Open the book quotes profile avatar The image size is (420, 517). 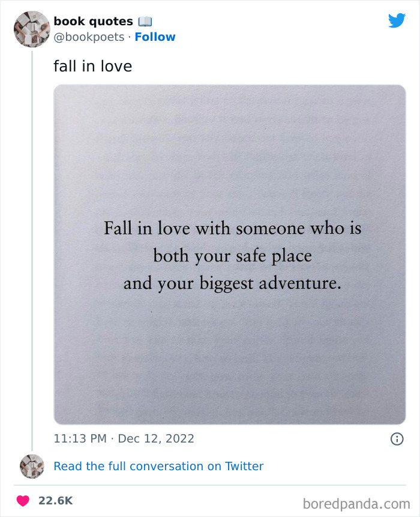(32, 29)
